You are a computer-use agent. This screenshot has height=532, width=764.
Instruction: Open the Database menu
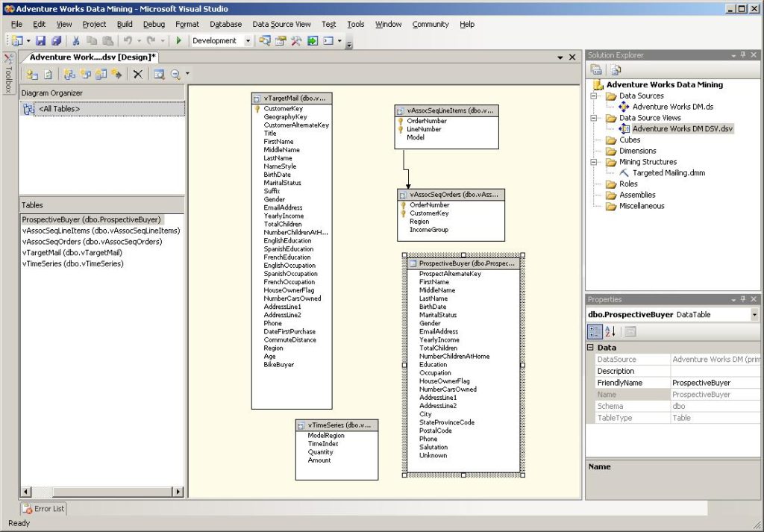tap(225, 25)
